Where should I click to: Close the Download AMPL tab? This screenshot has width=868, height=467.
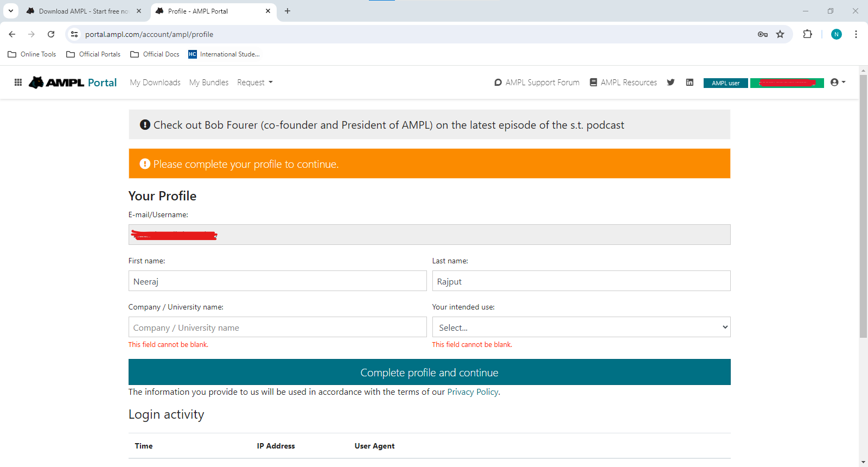pos(139,11)
